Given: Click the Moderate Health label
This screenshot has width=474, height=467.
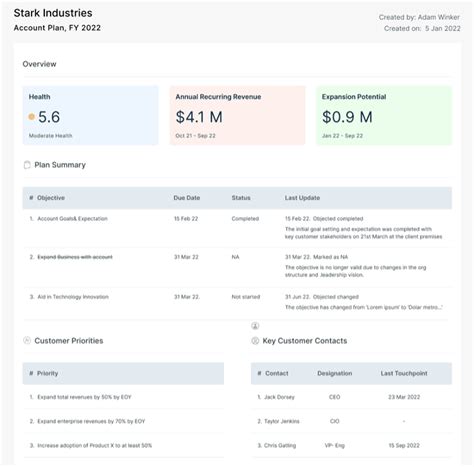Looking at the screenshot, I should tap(50, 136).
